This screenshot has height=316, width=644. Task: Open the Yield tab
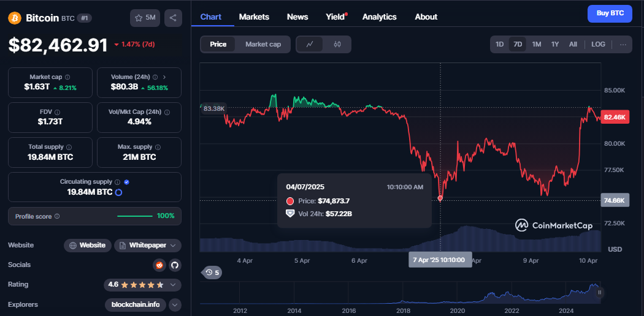point(335,17)
